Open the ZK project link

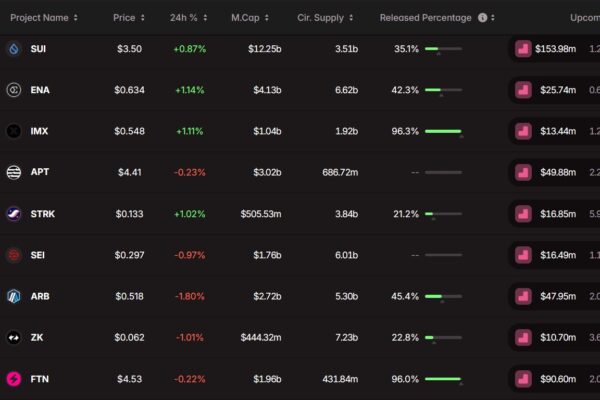pos(37,338)
